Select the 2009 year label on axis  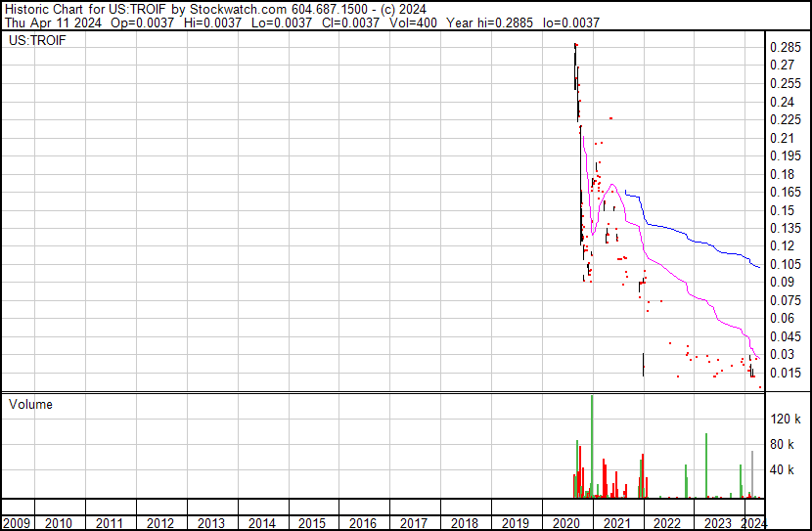(17, 523)
